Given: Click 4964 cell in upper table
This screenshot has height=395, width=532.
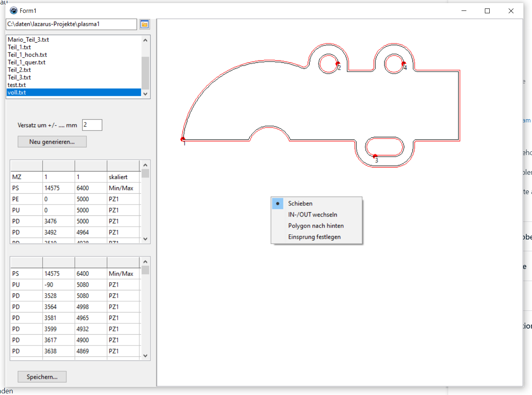Looking at the screenshot, I should (x=91, y=232).
